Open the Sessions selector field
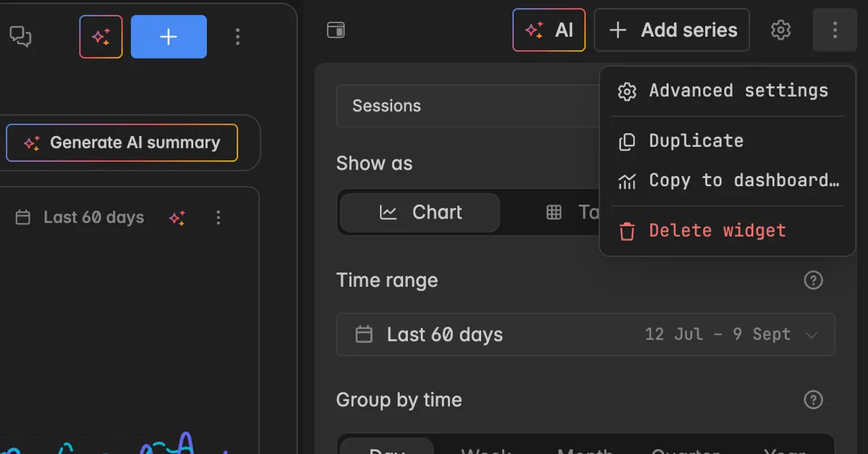The height and width of the screenshot is (454, 868). (x=468, y=106)
